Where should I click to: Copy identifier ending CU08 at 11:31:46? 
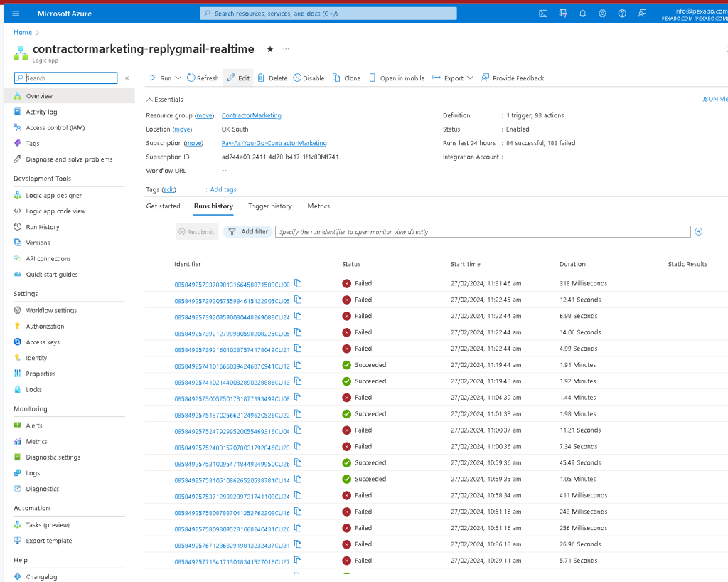tap(298, 283)
